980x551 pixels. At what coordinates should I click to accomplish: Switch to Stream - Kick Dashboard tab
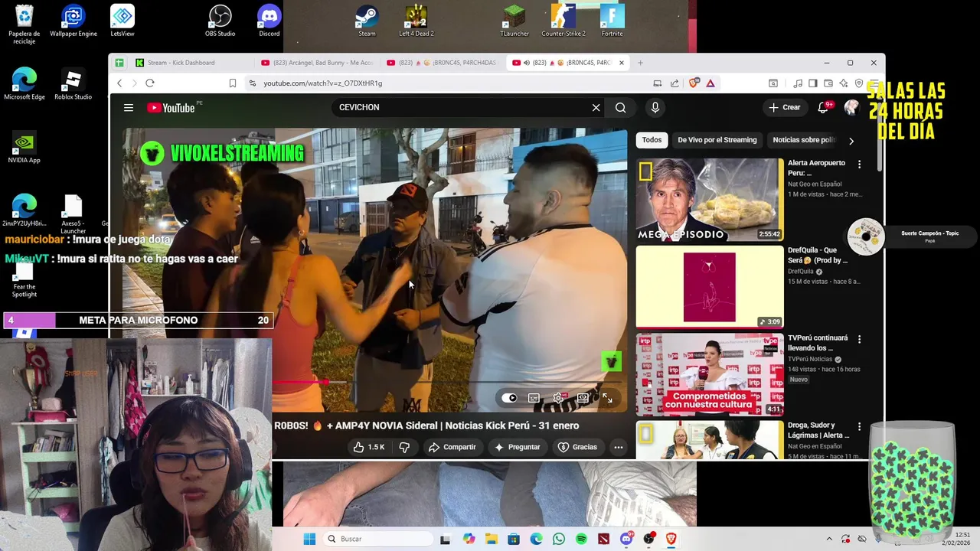coord(181,63)
